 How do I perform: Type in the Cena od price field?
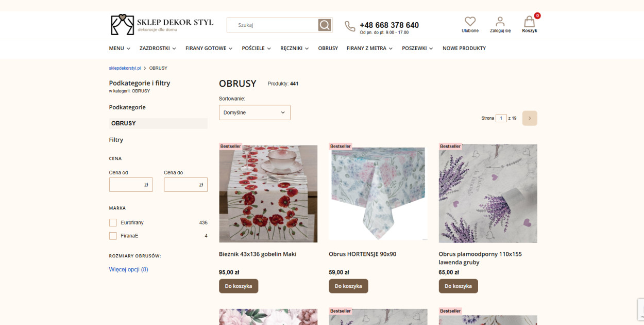click(x=130, y=184)
